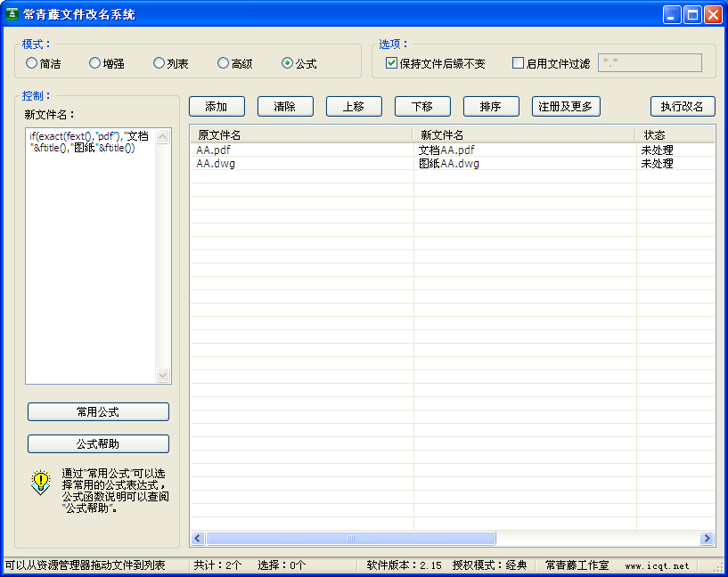The height and width of the screenshot is (577, 728).
Task: Click the formula box scroll up arrow
Action: [162, 136]
